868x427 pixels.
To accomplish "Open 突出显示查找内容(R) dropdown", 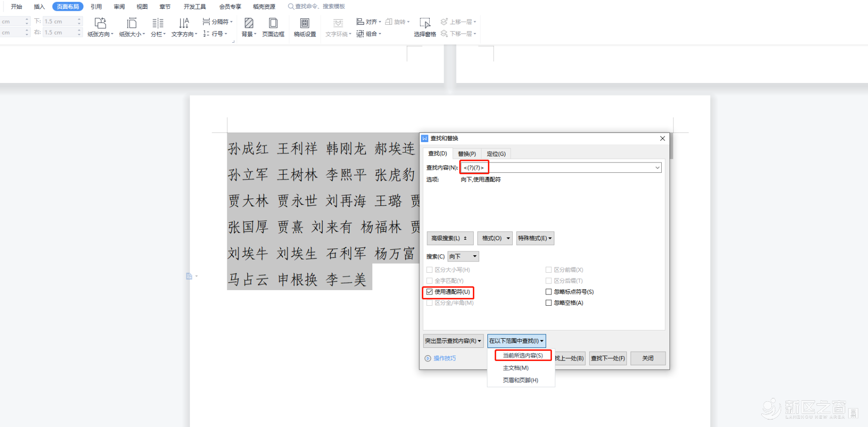I will tap(453, 341).
